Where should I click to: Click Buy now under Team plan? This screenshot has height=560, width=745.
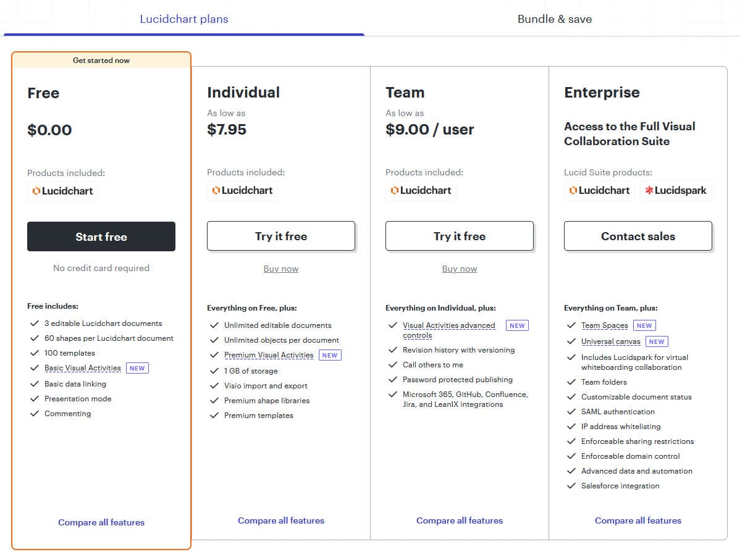pos(460,269)
